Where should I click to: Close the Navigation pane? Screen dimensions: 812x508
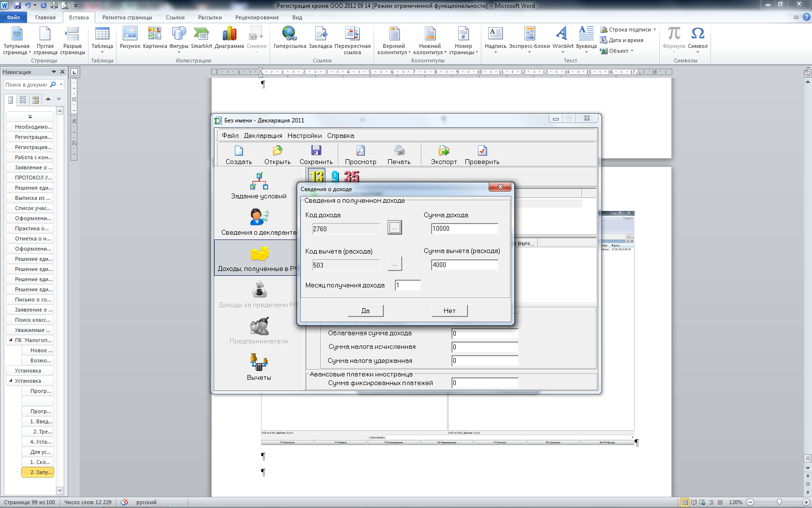pos(62,72)
